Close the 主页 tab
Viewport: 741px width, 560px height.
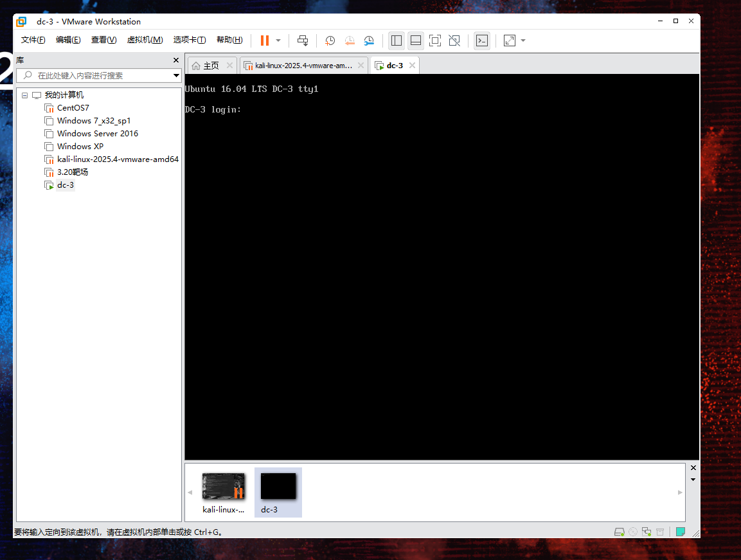point(229,66)
